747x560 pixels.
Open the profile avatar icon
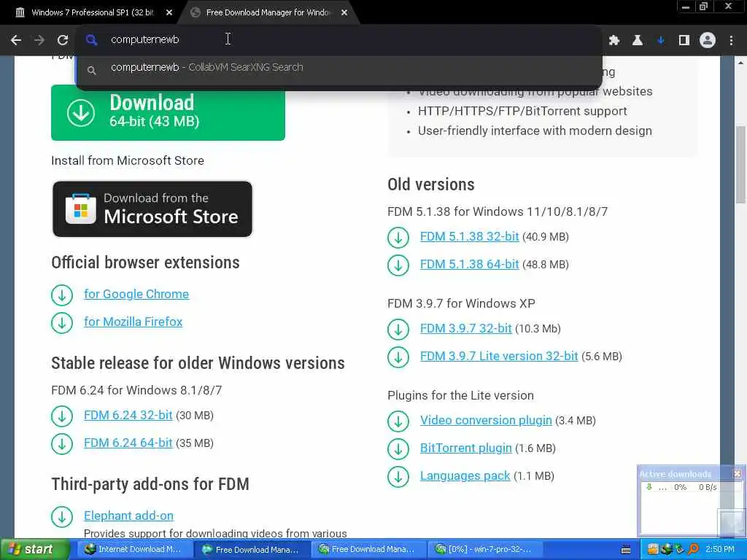[x=708, y=41]
